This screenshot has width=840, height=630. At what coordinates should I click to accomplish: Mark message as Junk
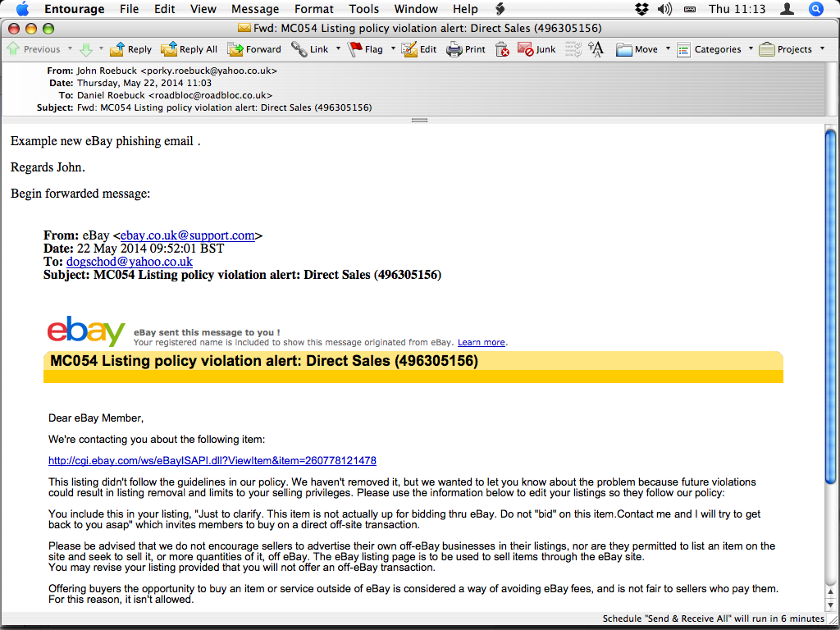(536, 49)
